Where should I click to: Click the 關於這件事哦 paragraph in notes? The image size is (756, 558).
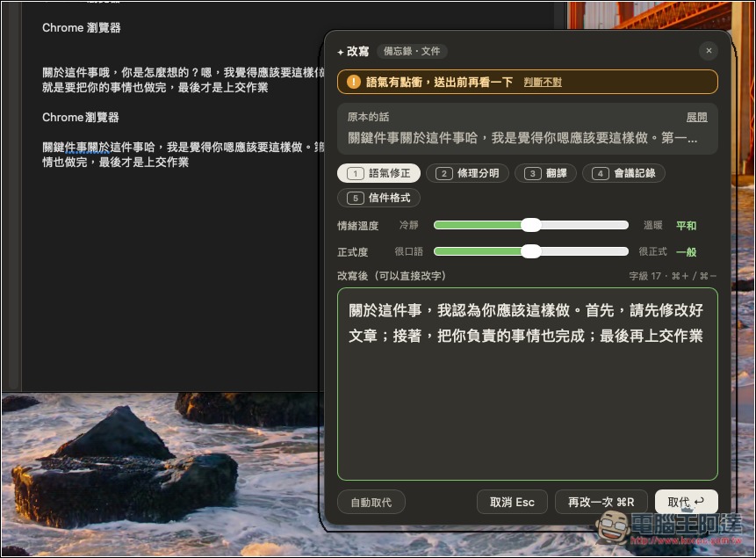tap(183, 80)
